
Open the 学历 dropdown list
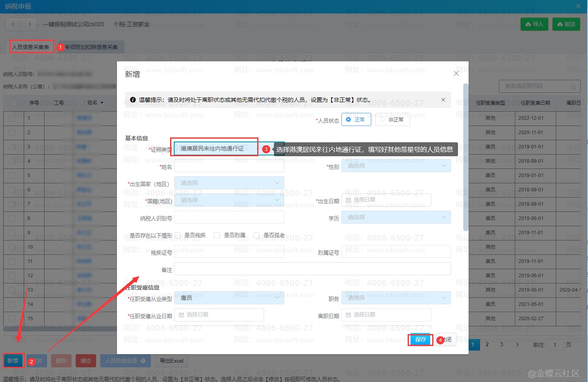[396, 217]
